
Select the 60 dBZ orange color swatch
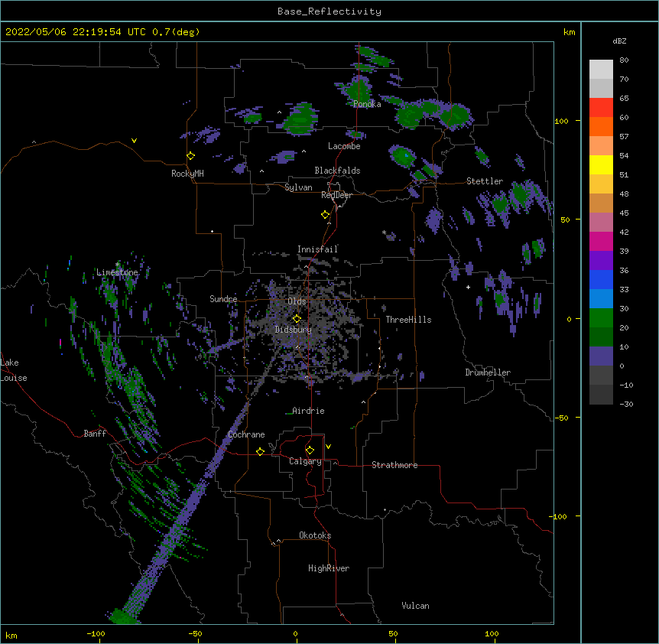[x=601, y=126]
